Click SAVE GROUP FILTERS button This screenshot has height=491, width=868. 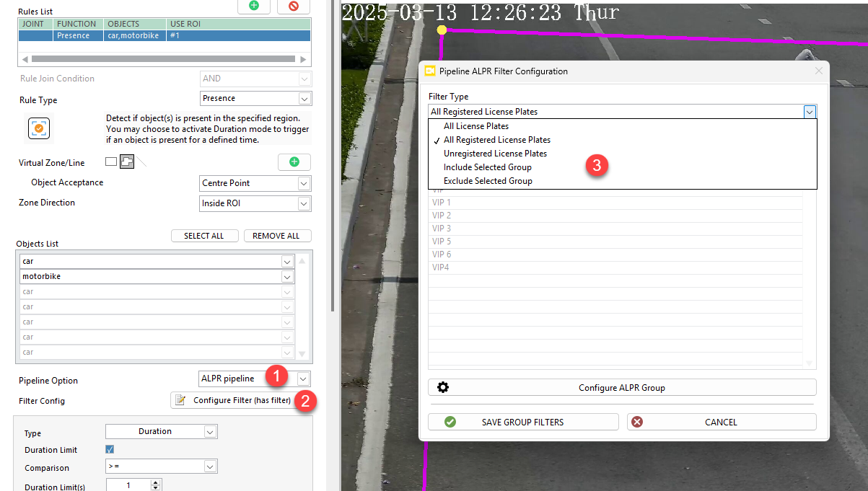[x=522, y=422]
